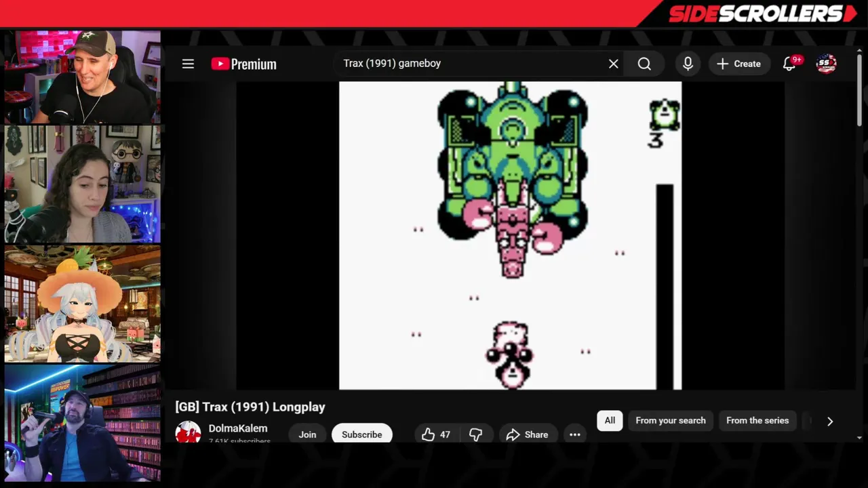The image size is (868, 488).
Task: Share the Trax longplay video
Action: coord(527,434)
